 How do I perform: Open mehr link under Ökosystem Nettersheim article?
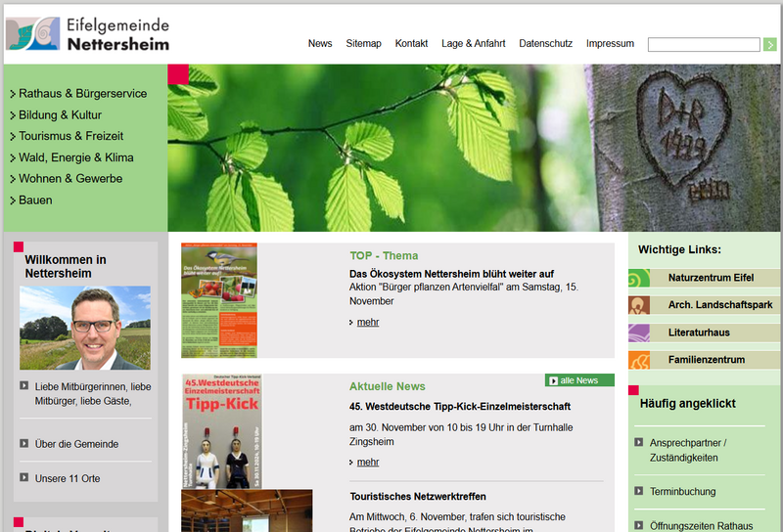point(368,322)
